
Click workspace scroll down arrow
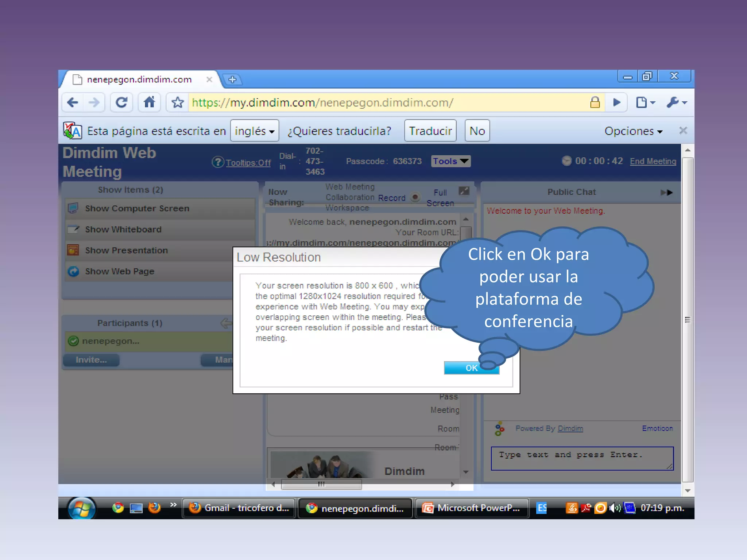pos(466,472)
